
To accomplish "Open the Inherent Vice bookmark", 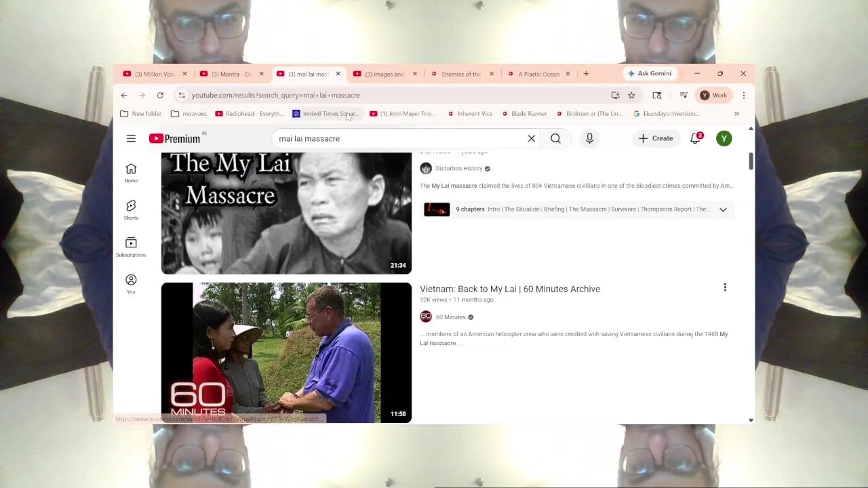I will tap(469, 113).
